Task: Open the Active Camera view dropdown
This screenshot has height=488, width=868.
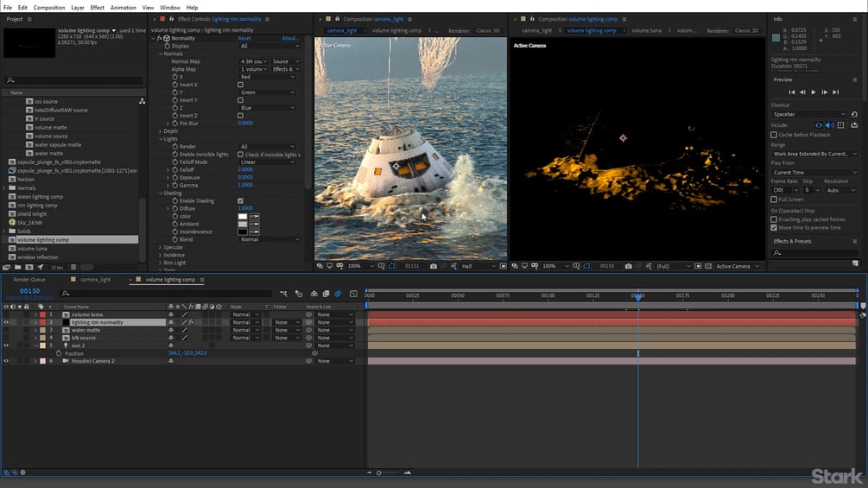Action: tap(737, 266)
